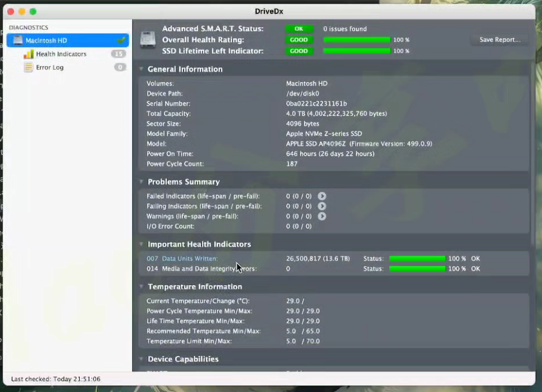Open Health Indicators in sidebar
542x392 pixels.
pyautogui.click(x=61, y=54)
